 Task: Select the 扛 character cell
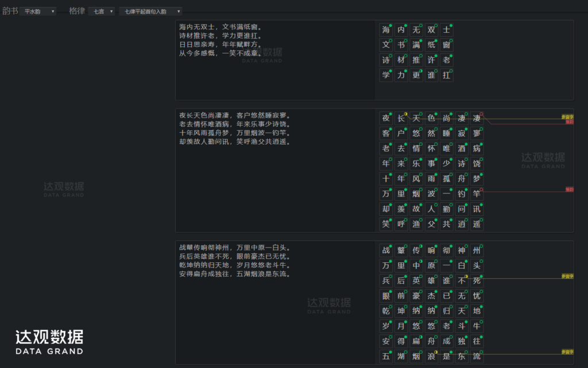[446, 75]
